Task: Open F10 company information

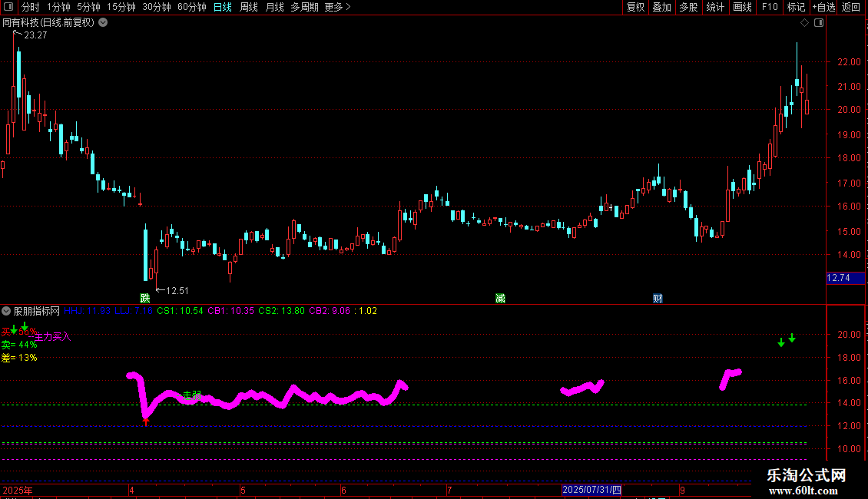Action: point(770,7)
